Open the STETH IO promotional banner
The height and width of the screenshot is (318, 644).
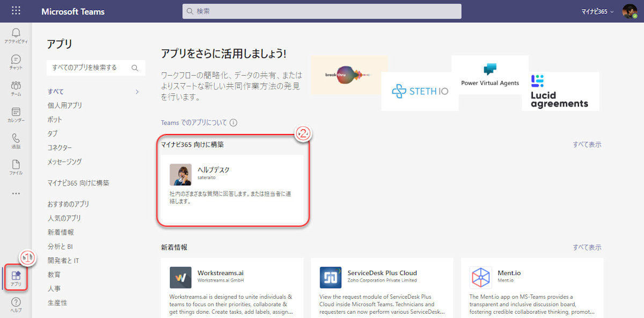(420, 91)
